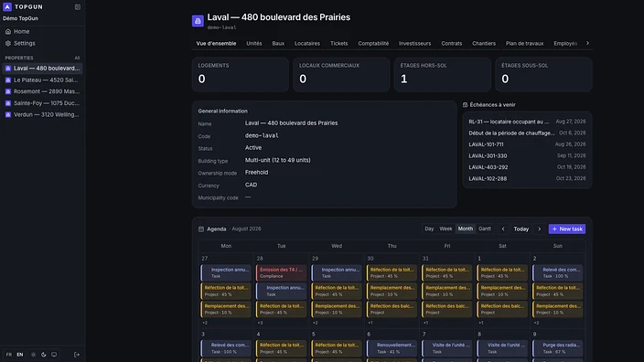Screen dimensions: 644x362
Task: Expand +3 more items on Tuesday 28
Action: pyautogui.click(x=260, y=323)
